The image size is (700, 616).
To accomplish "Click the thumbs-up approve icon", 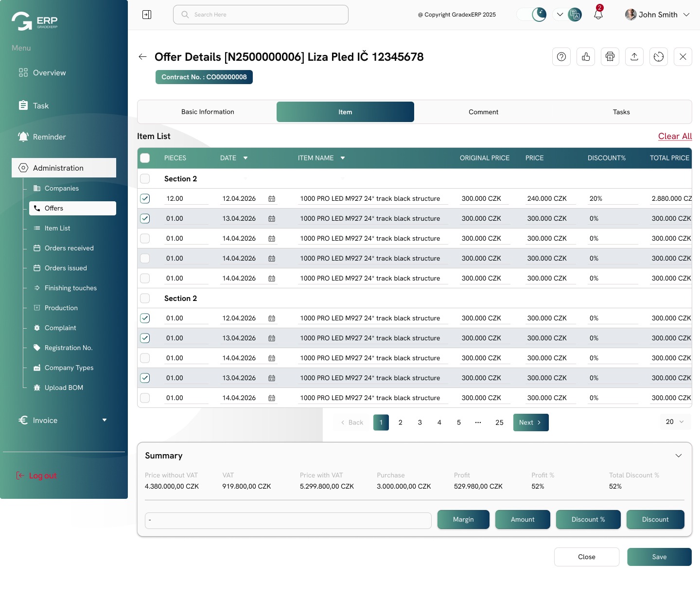I will pos(586,57).
